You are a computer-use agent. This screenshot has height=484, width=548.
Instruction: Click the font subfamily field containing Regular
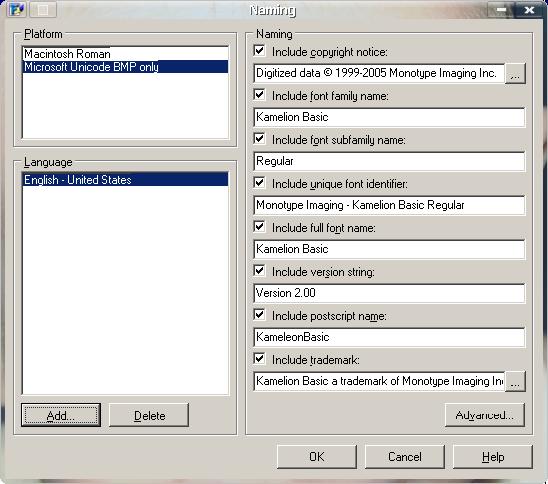[389, 161]
